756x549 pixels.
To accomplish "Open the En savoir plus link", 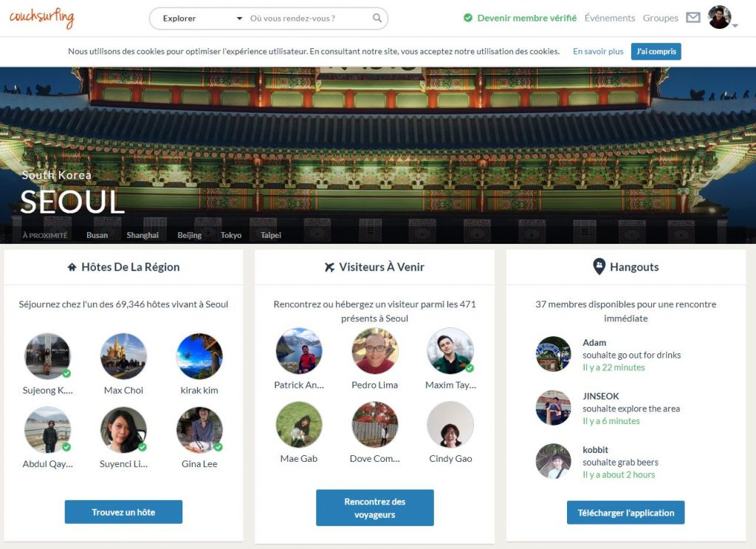I will 598,52.
